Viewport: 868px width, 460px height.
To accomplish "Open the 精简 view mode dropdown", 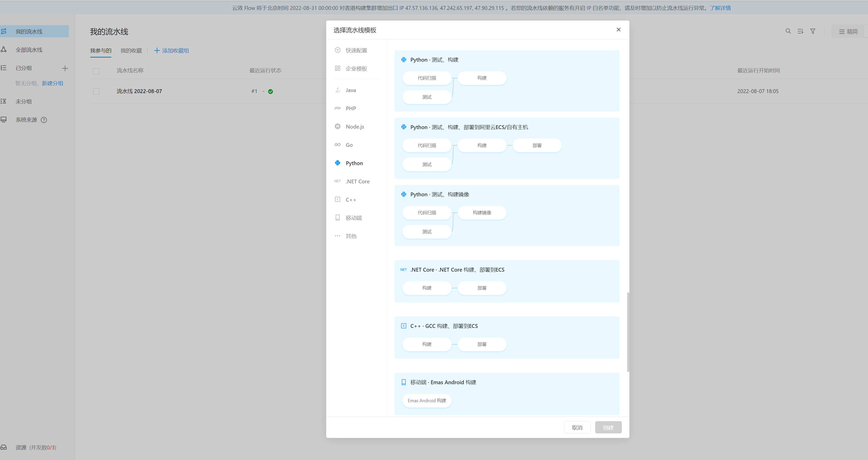I will pos(848,32).
